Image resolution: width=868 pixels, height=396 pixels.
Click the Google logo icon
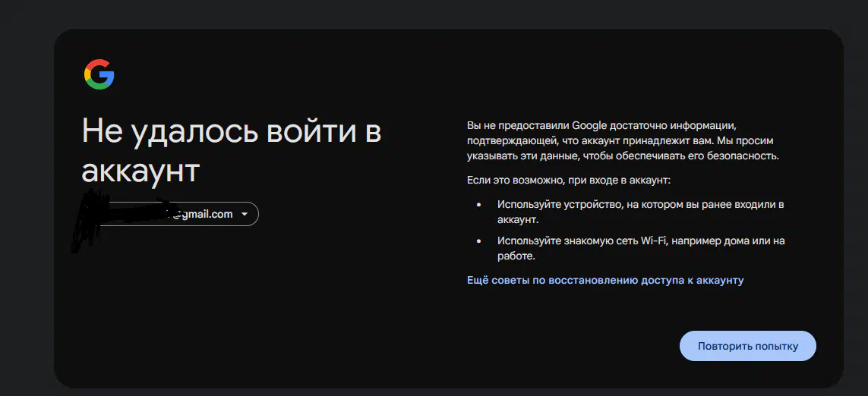point(99,74)
